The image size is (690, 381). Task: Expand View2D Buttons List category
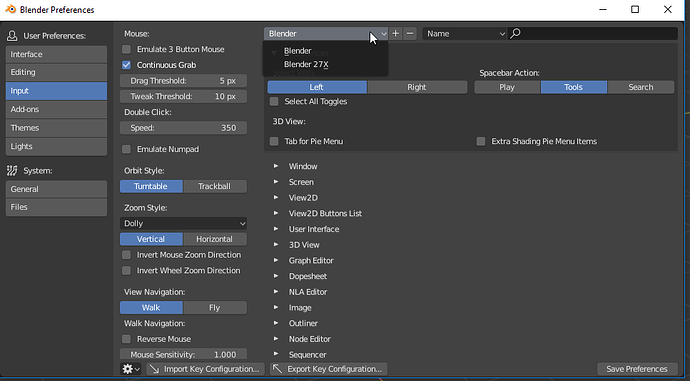[x=276, y=213]
